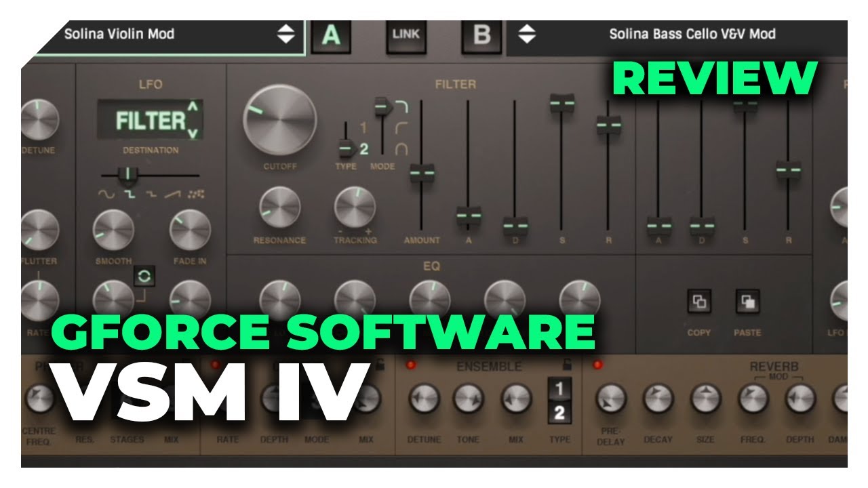Click the filter envelope R slider handle

[x=608, y=125]
